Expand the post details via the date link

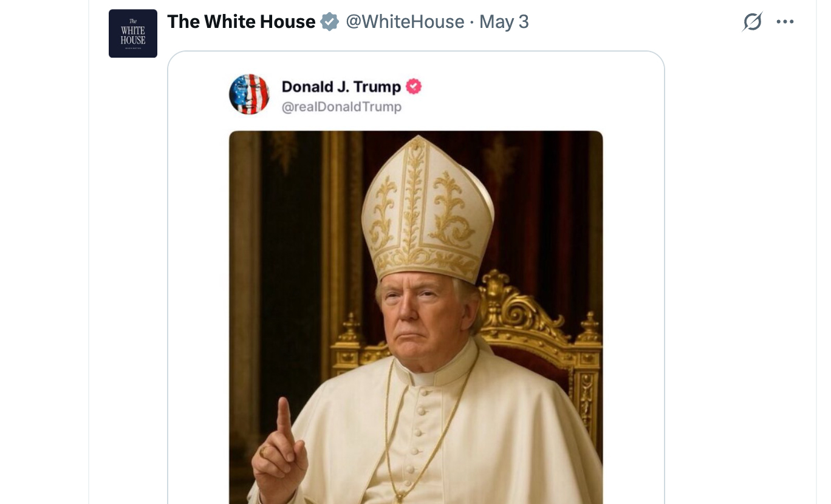click(x=504, y=21)
